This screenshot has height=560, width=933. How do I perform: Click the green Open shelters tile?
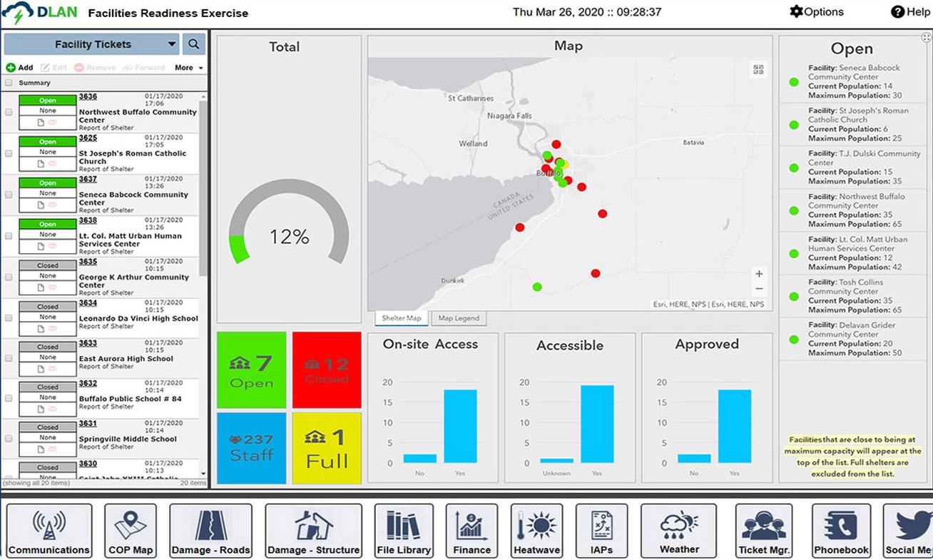[251, 370]
